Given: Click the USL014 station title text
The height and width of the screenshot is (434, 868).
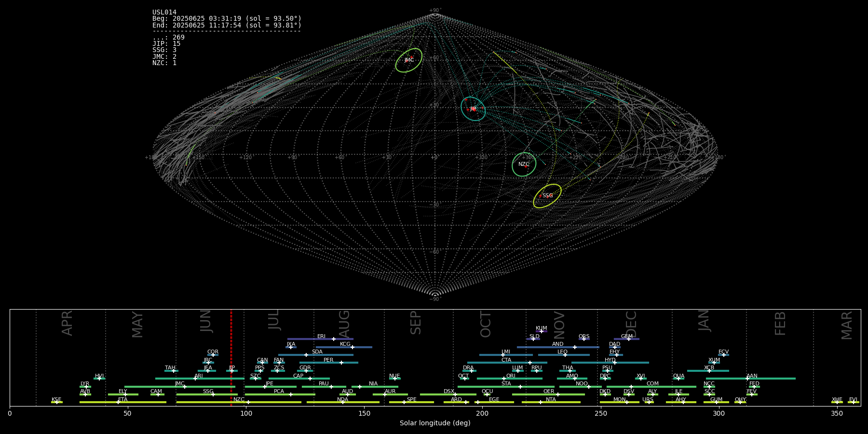Looking at the screenshot, I should coord(164,13).
